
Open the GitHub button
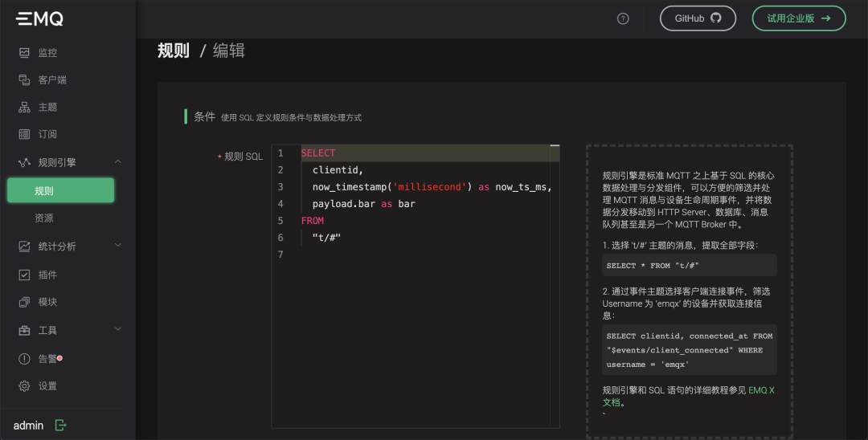697,18
